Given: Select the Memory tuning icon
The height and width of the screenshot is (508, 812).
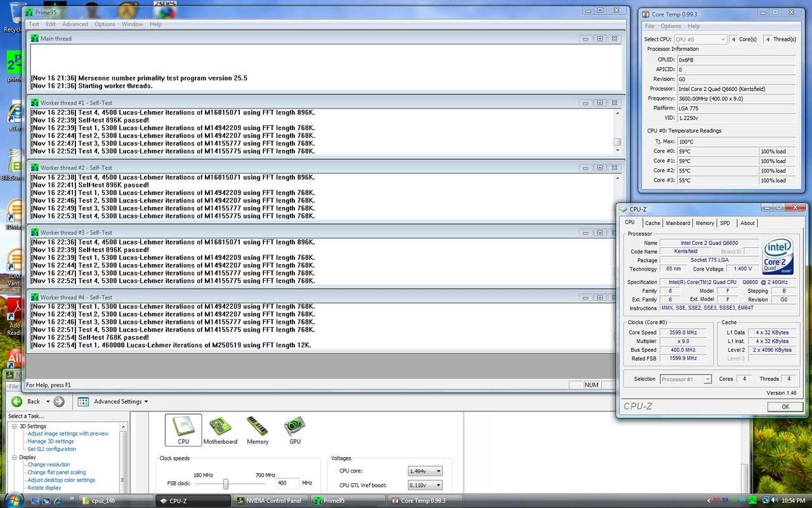Looking at the screenshot, I should (258, 430).
